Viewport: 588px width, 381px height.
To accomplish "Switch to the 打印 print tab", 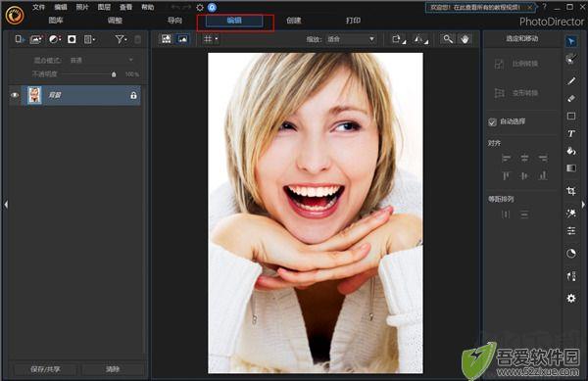I will coord(353,21).
